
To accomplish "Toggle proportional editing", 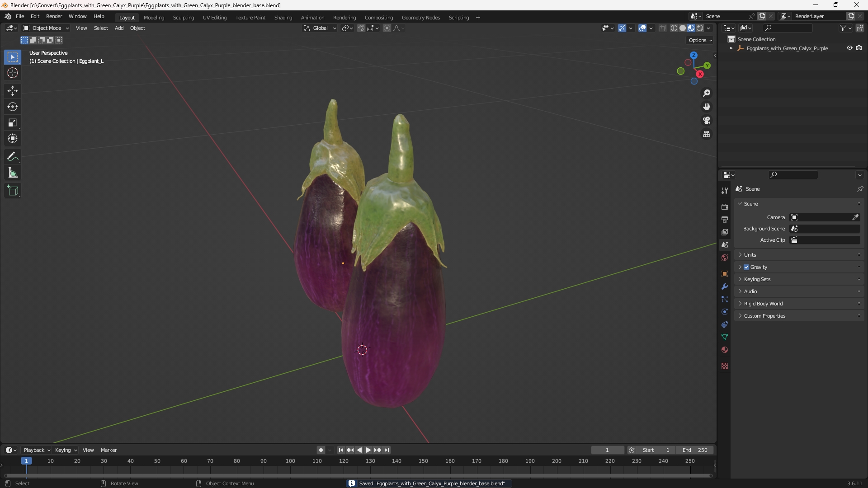I will pos(387,28).
